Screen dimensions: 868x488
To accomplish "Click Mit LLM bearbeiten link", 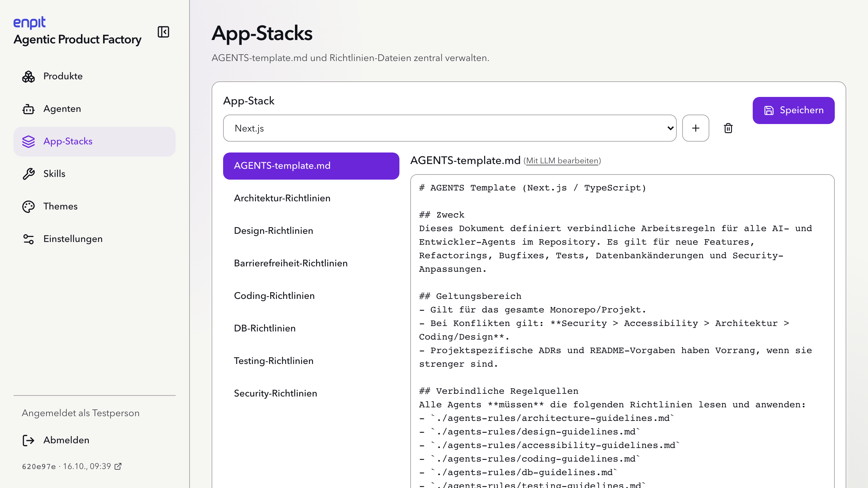I will point(562,161).
